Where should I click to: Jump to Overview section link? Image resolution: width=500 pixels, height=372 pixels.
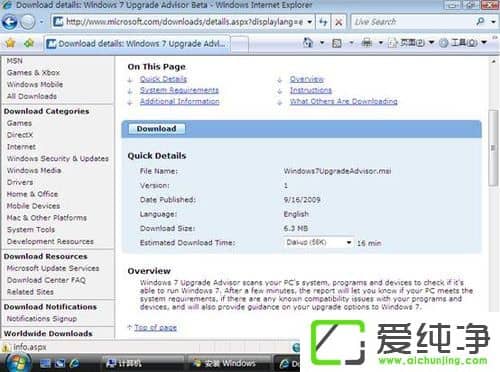click(307, 79)
